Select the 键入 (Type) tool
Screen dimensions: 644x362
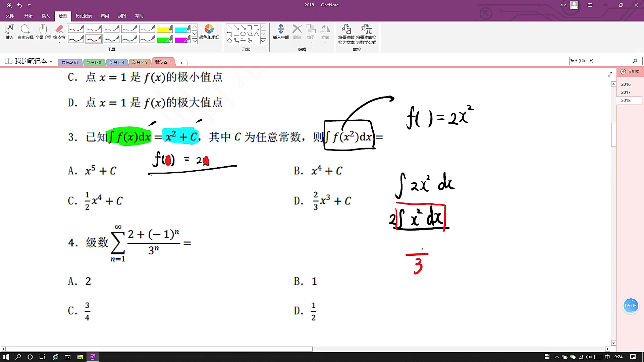pyautogui.click(x=9, y=33)
